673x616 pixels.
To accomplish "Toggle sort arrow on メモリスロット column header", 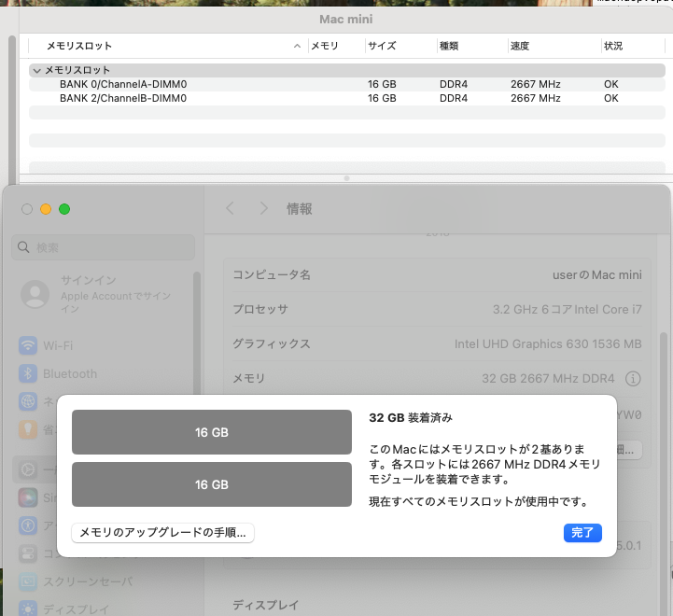I will (297, 46).
